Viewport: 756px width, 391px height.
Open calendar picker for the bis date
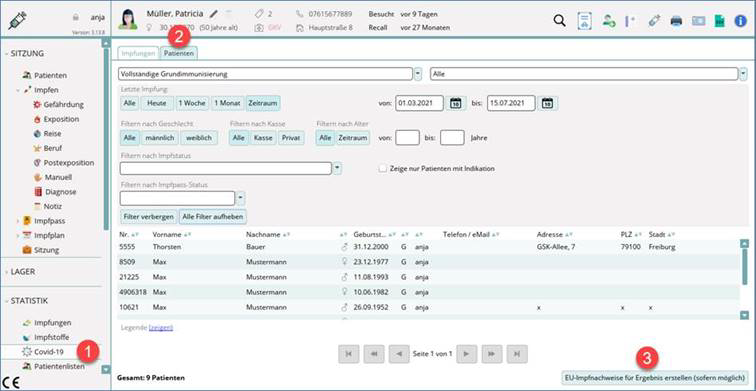[x=547, y=103]
